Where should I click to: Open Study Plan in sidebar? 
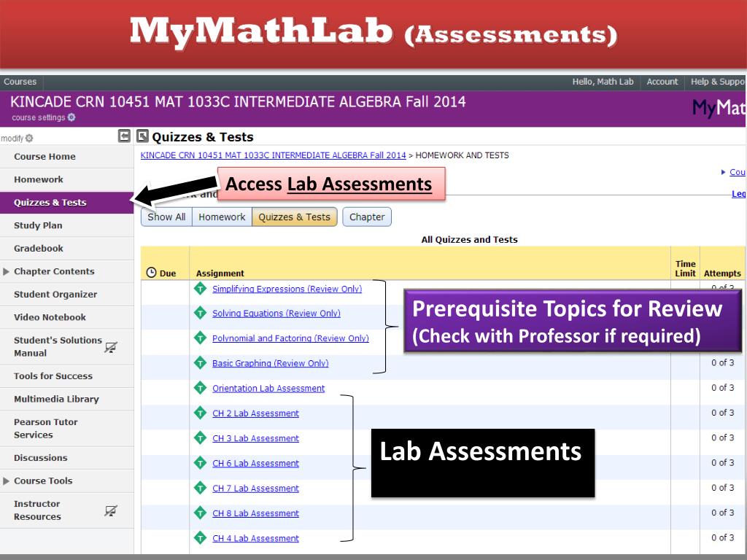[66, 225]
